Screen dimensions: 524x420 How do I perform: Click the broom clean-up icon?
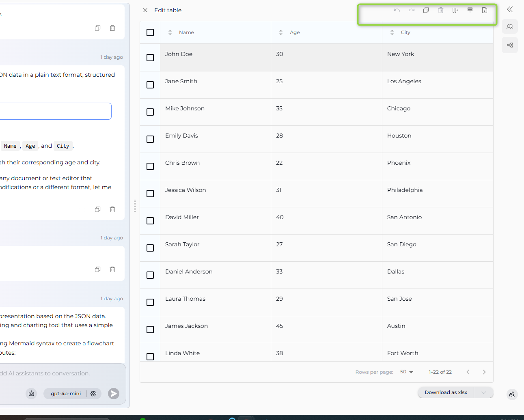pos(512,394)
